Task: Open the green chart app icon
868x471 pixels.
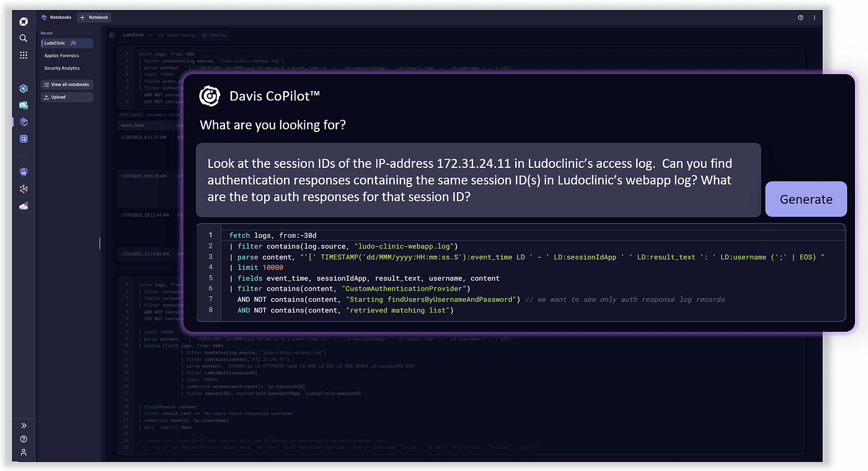Action: click(x=24, y=105)
